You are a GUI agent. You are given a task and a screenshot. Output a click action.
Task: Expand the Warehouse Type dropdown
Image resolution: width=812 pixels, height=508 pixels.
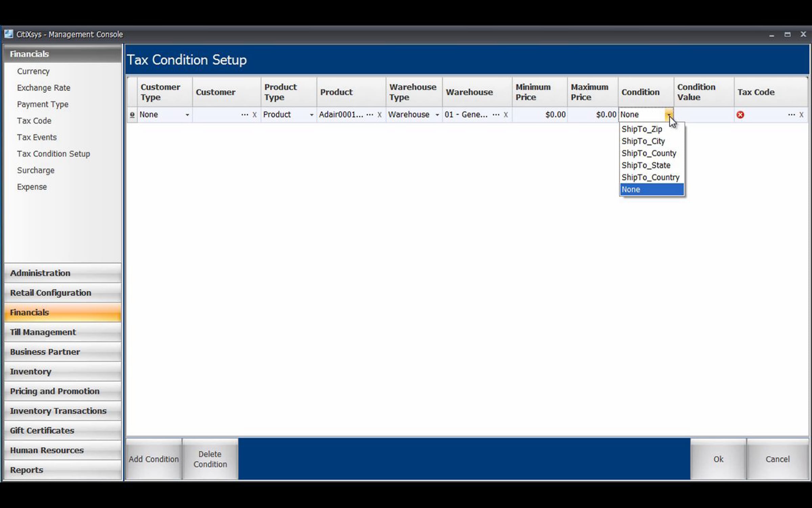pos(437,115)
